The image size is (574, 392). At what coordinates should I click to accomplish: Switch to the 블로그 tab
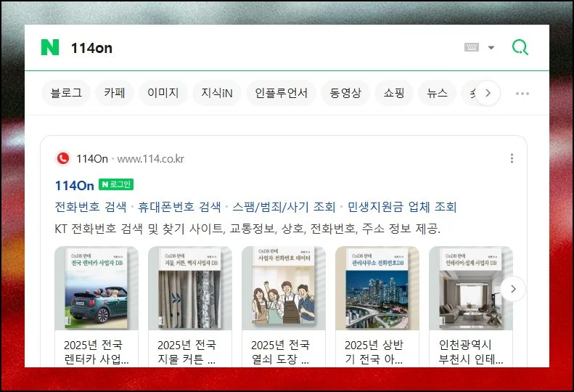(66, 93)
